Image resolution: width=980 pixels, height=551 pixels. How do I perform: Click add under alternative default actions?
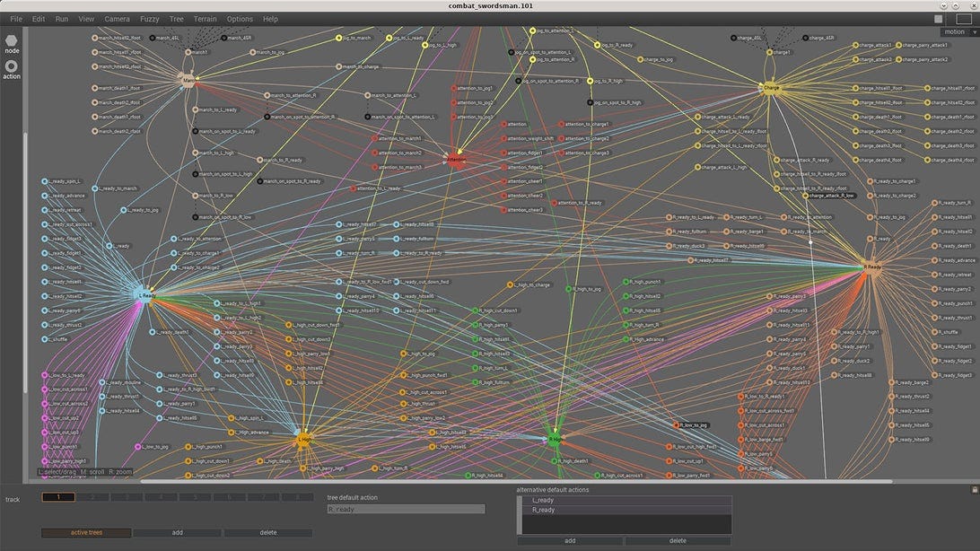point(570,541)
